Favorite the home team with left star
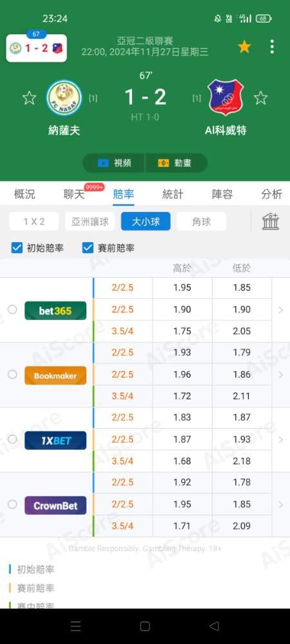 coord(29,98)
